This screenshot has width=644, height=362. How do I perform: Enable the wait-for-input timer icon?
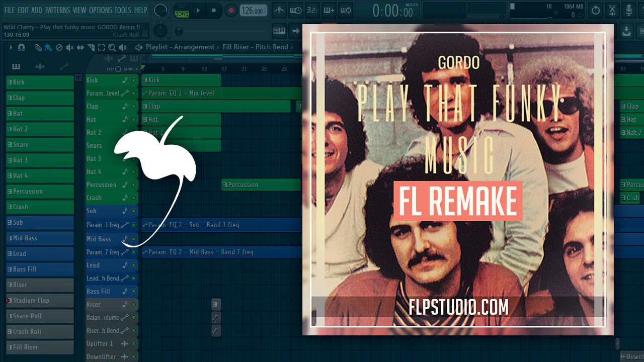pyautogui.click(x=296, y=10)
